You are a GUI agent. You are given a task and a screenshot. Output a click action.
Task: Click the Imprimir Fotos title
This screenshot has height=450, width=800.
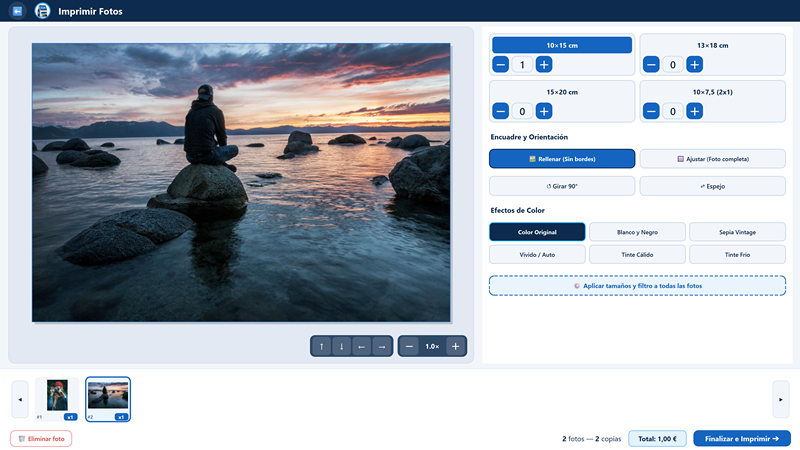tap(90, 11)
